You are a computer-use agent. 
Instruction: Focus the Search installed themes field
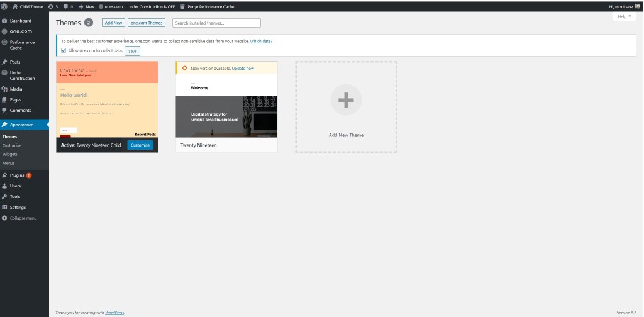[216, 23]
